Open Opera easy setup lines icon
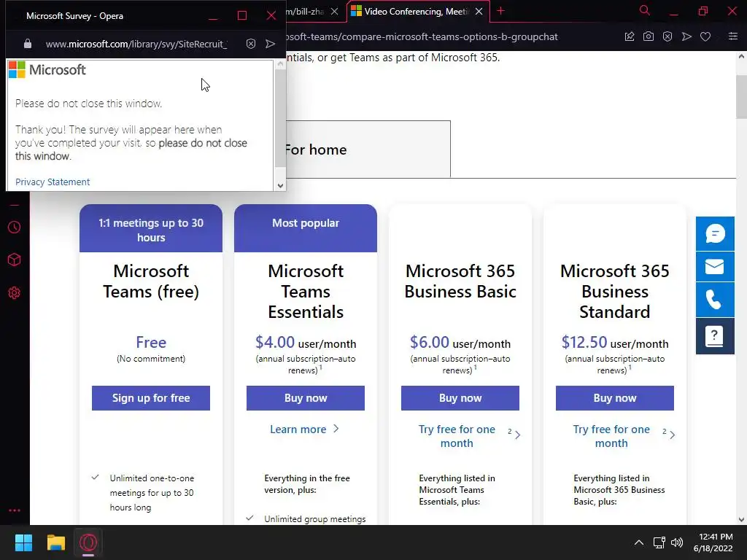The height and width of the screenshot is (560, 747). point(733,36)
